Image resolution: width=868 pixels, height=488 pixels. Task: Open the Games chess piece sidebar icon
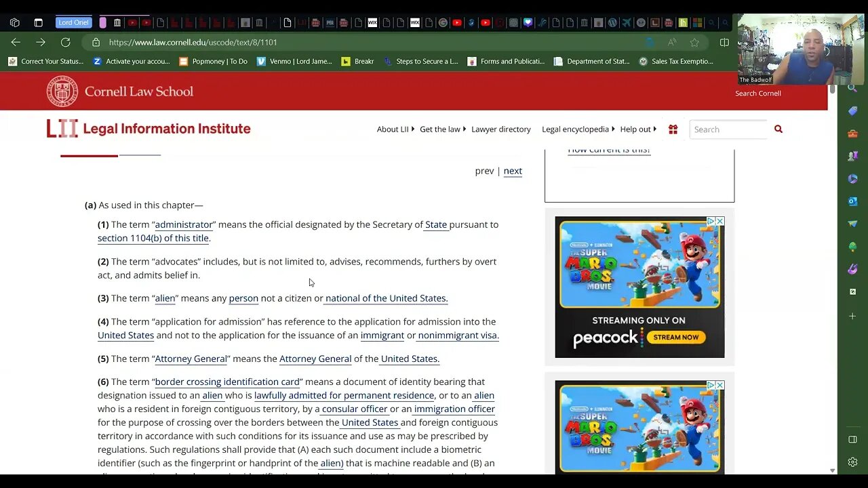852,156
